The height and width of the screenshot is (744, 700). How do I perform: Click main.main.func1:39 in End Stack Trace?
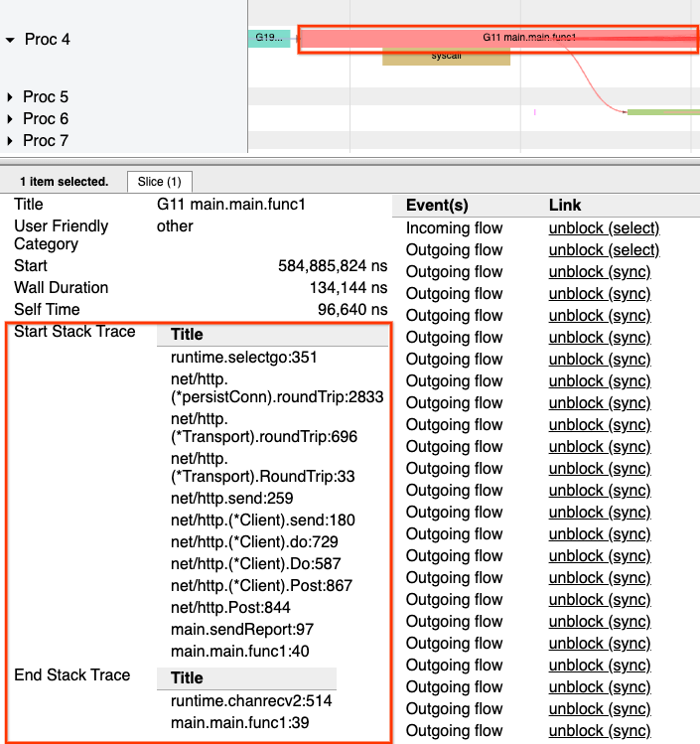[x=239, y=723]
